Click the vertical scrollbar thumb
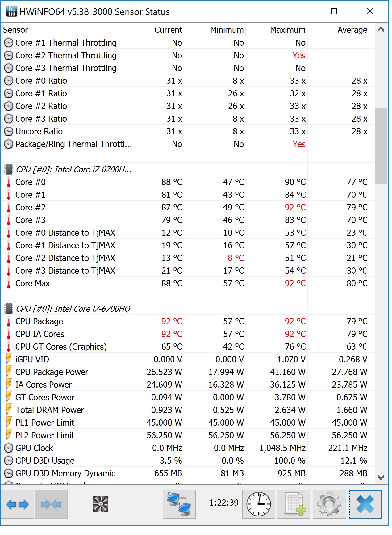 point(381,145)
